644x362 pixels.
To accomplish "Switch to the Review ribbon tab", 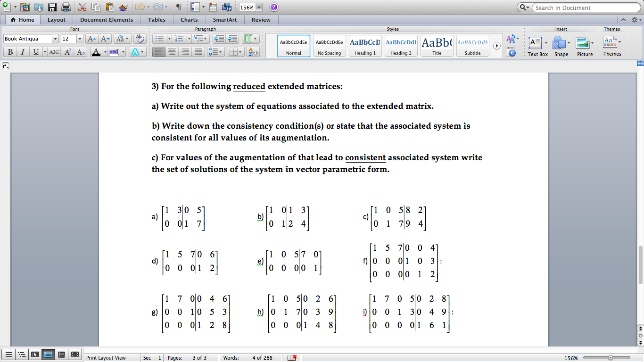I will (261, 20).
